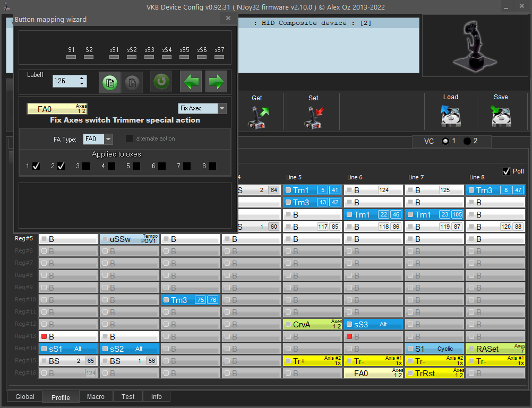
Task: Click the Set joystick icon
Action: [313, 116]
